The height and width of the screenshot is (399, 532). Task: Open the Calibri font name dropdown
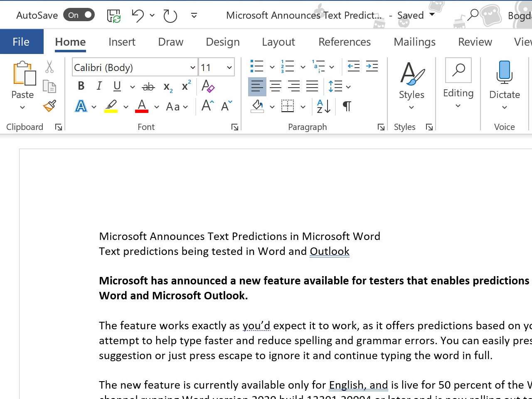tap(192, 67)
